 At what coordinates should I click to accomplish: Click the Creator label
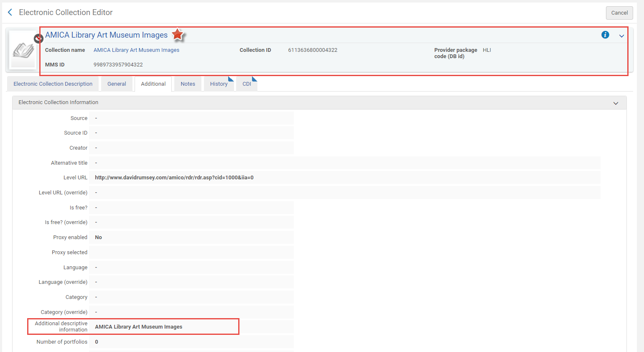point(79,148)
